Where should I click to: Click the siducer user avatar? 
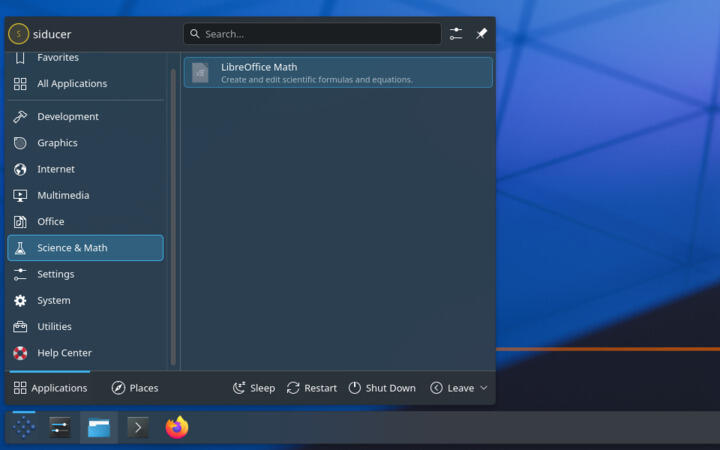pyautogui.click(x=18, y=34)
